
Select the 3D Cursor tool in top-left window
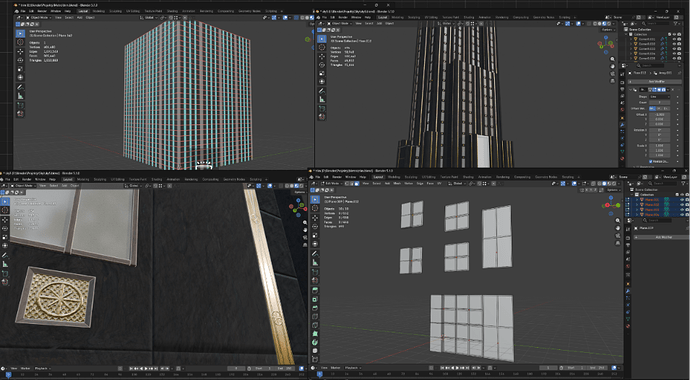20,42
